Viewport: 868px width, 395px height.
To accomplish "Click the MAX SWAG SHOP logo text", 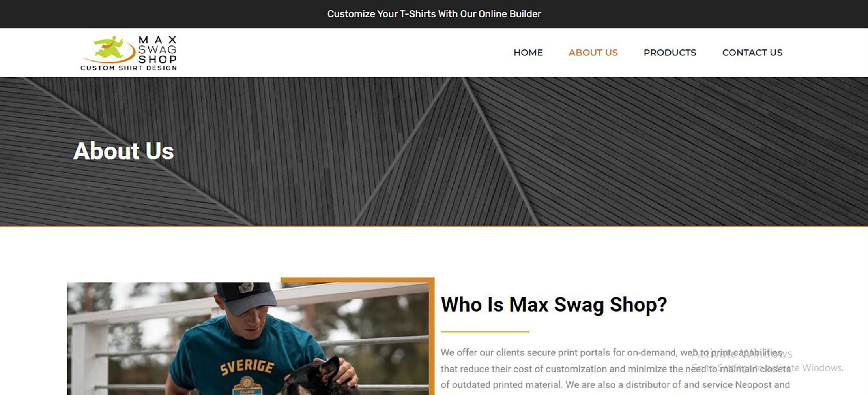I will 157,50.
